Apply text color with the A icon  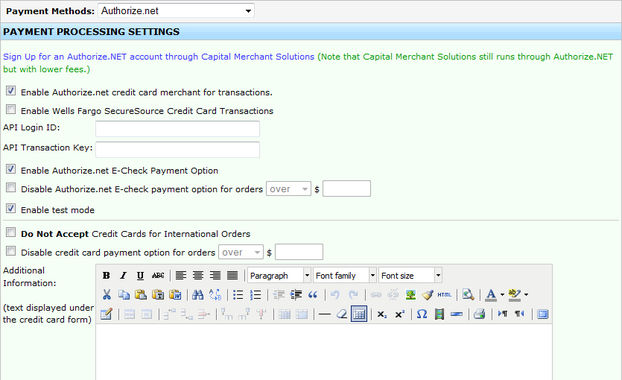(491, 294)
